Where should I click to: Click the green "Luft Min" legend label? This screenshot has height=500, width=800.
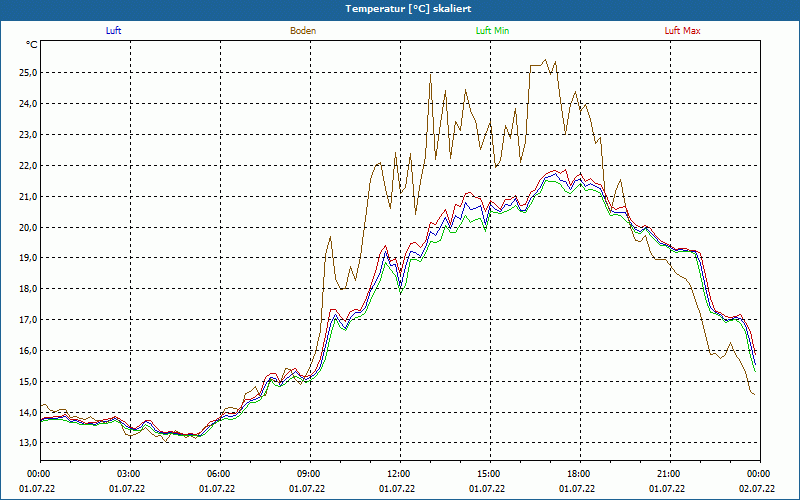point(492,31)
